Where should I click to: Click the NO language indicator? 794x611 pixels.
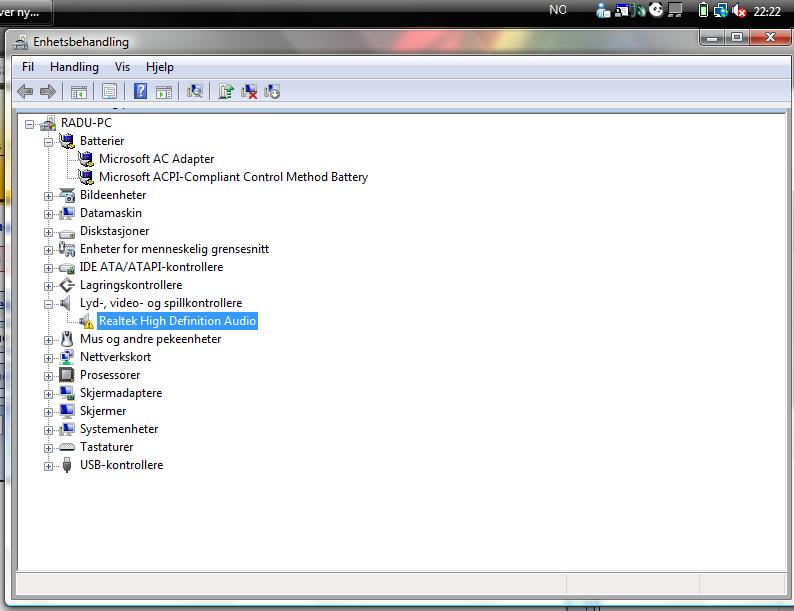558,10
